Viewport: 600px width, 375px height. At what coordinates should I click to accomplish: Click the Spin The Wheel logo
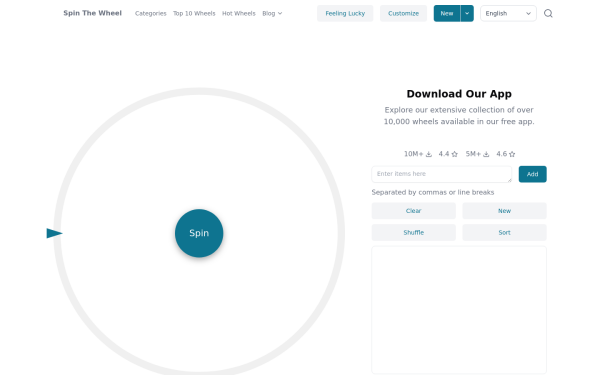92,13
